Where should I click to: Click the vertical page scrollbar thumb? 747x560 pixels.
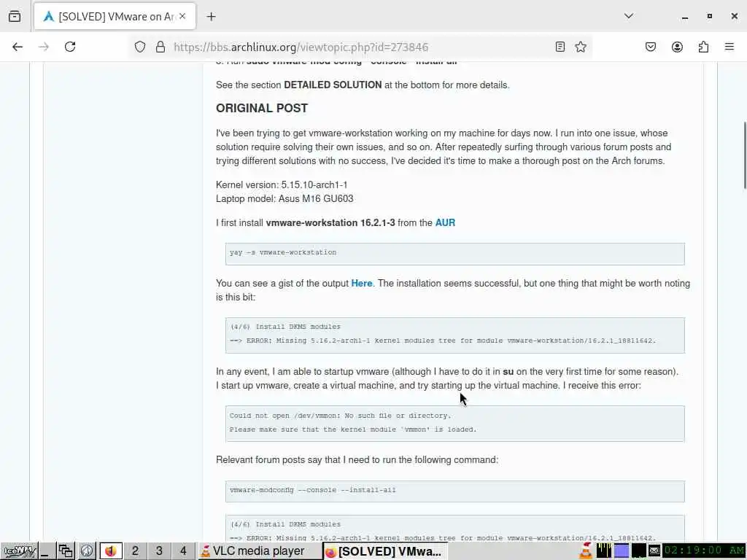pos(744,156)
